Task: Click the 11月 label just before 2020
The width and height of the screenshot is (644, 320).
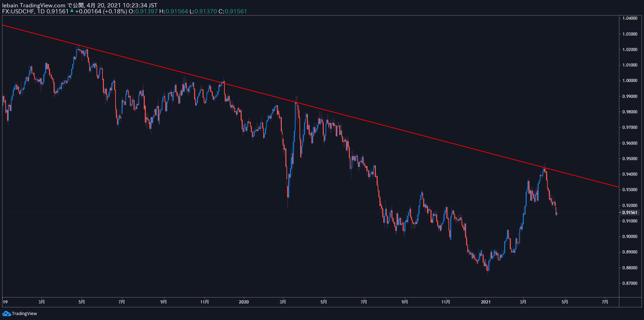Action: tap(205, 302)
